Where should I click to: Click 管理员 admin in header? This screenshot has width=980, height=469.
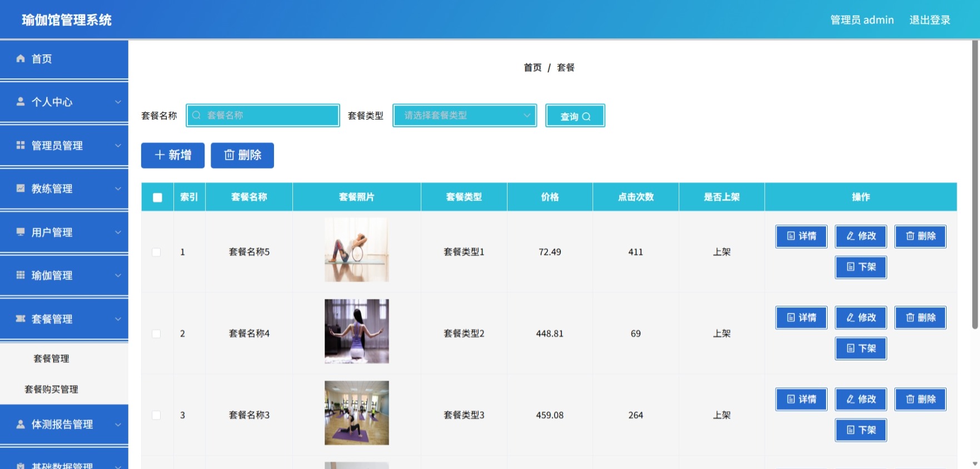862,20
